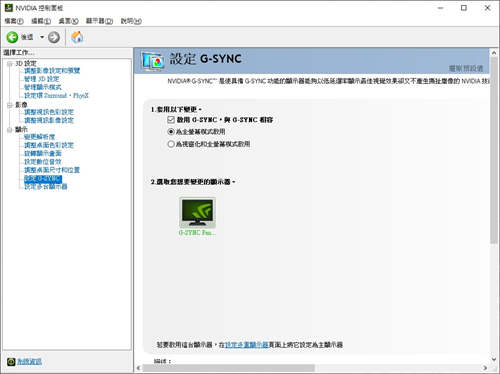Toggle 啟用 G-SYNC、與 G-SYNC 相容 checkbox
Screen dimensions: 500x374
point(171,120)
